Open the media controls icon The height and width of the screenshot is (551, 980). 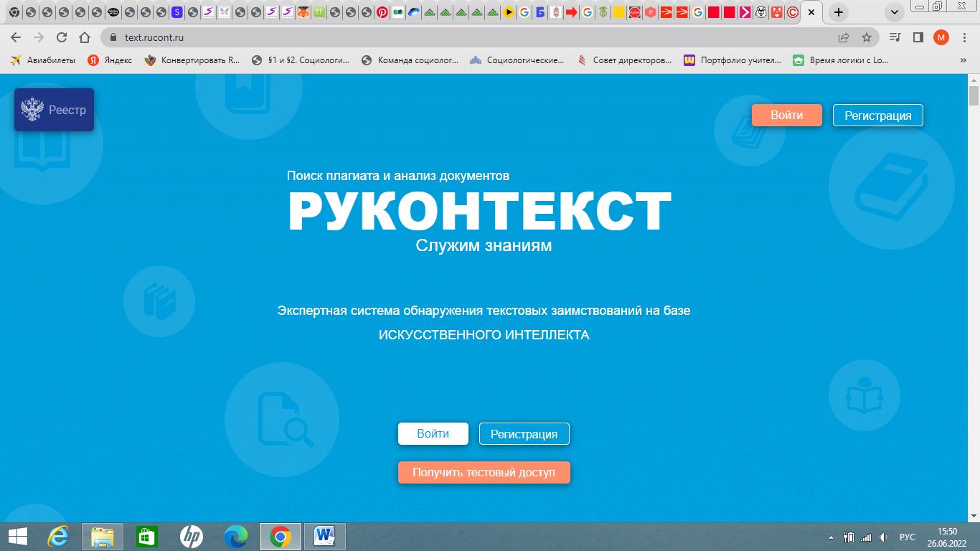(895, 37)
